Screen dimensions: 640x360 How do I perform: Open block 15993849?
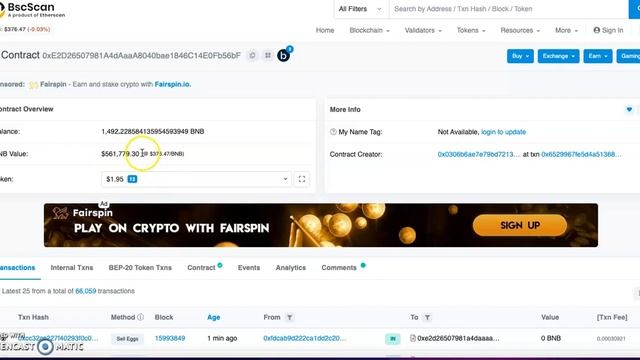coord(170,338)
